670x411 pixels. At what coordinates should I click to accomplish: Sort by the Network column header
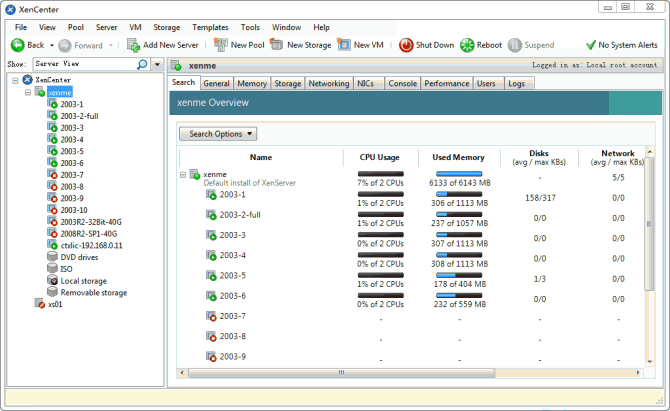point(617,157)
